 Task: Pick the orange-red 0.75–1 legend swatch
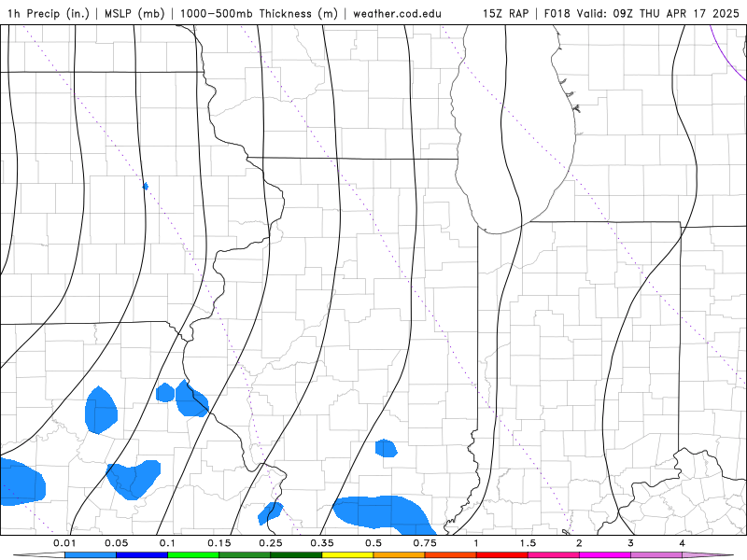[451, 555]
